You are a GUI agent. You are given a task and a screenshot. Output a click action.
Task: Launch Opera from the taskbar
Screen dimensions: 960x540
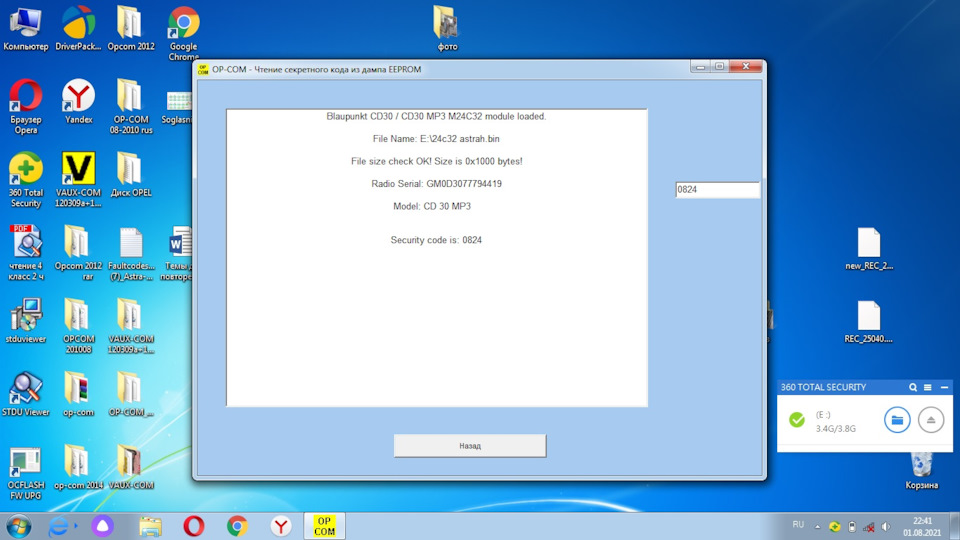click(193, 526)
